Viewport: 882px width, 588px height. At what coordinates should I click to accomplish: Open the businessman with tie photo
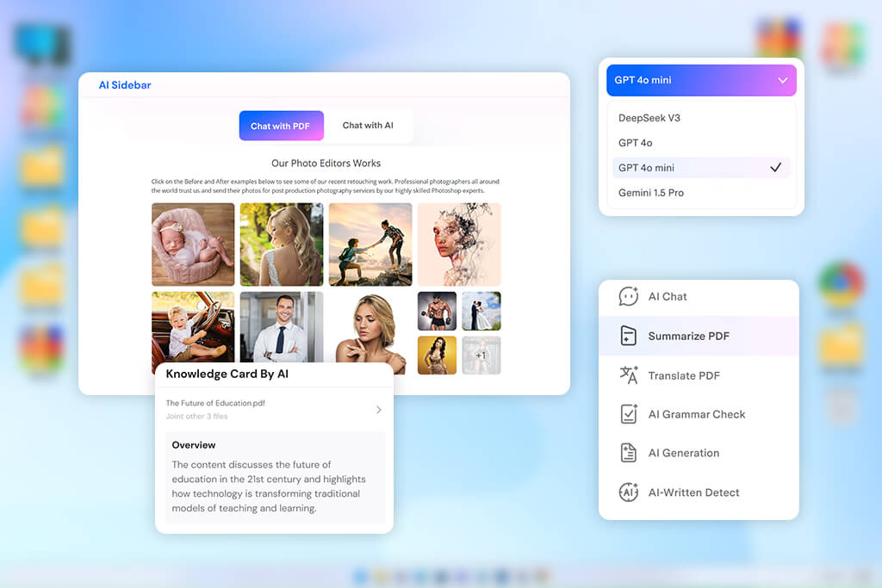pyautogui.click(x=282, y=326)
